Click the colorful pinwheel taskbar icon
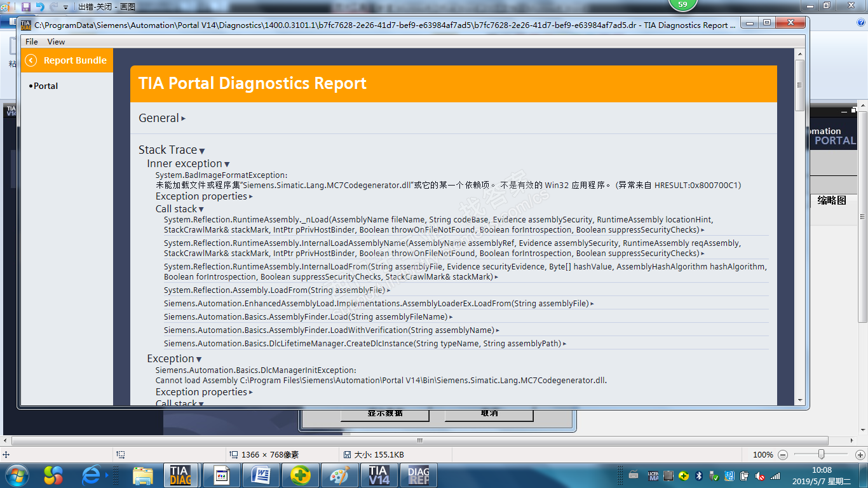 54,475
